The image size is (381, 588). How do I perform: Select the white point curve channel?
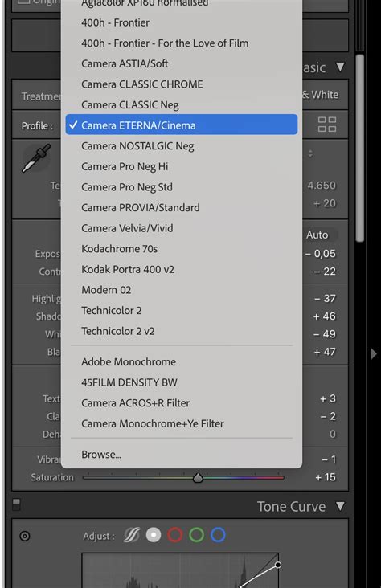[154, 535]
